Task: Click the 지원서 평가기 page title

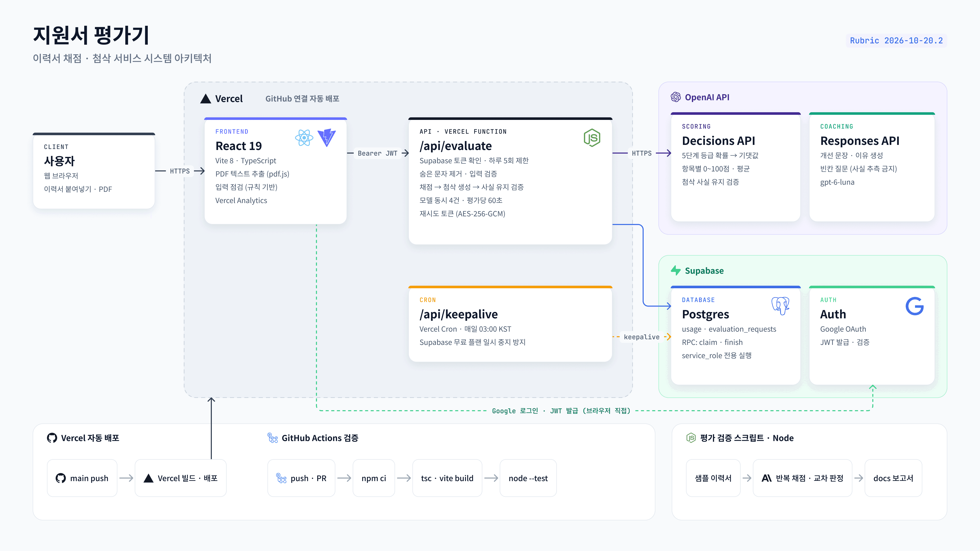Action: pyautogui.click(x=91, y=35)
